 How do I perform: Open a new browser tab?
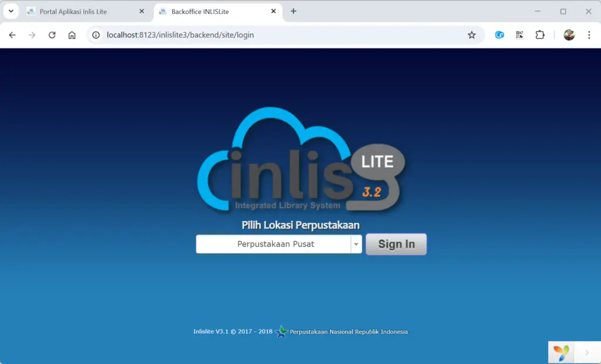tap(293, 11)
